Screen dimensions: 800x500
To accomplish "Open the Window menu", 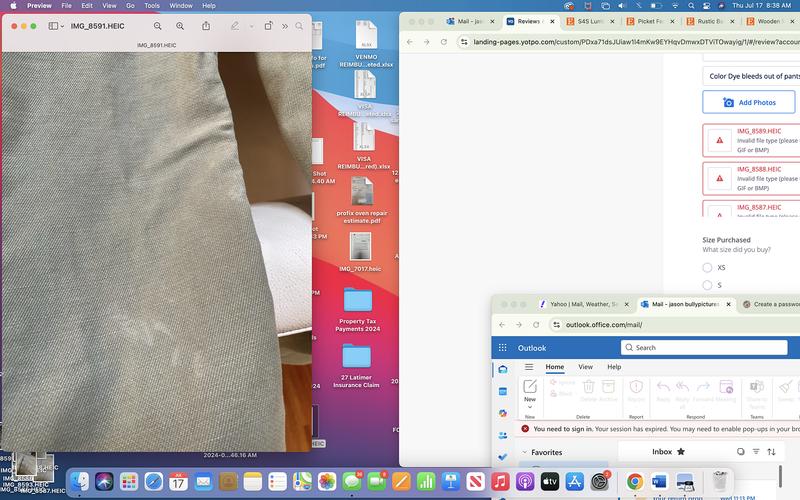I will pos(181,6).
